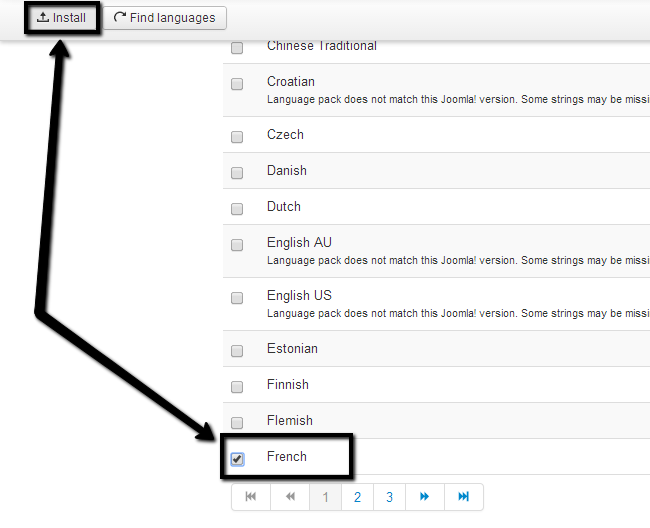Check the English AU checkbox
The width and height of the screenshot is (650, 528).
pyautogui.click(x=237, y=245)
